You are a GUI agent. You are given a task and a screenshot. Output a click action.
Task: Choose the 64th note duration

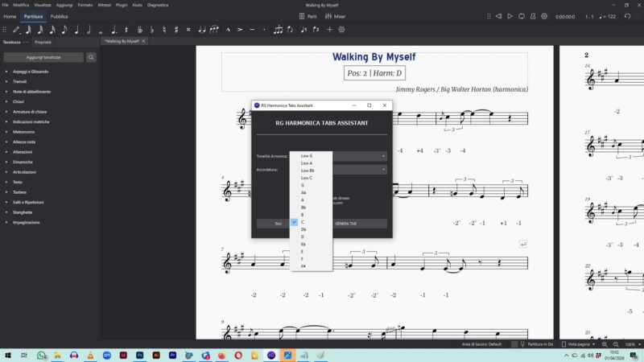coord(28,30)
